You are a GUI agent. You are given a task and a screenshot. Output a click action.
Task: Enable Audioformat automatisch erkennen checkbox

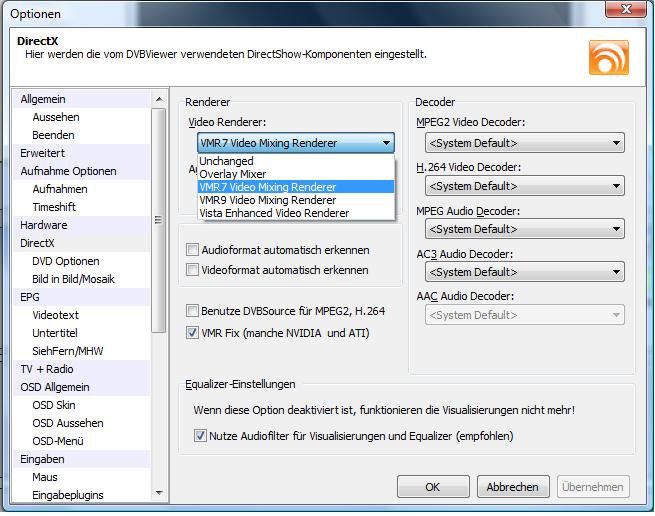pyautogui.click(x=193, y=250)
